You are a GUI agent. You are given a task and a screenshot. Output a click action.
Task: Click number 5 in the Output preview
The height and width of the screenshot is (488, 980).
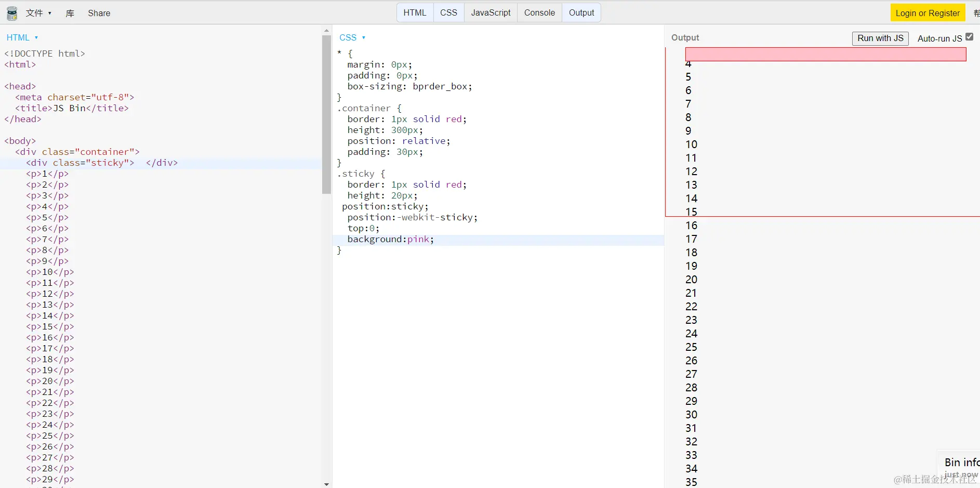click(x=688, y=77)
